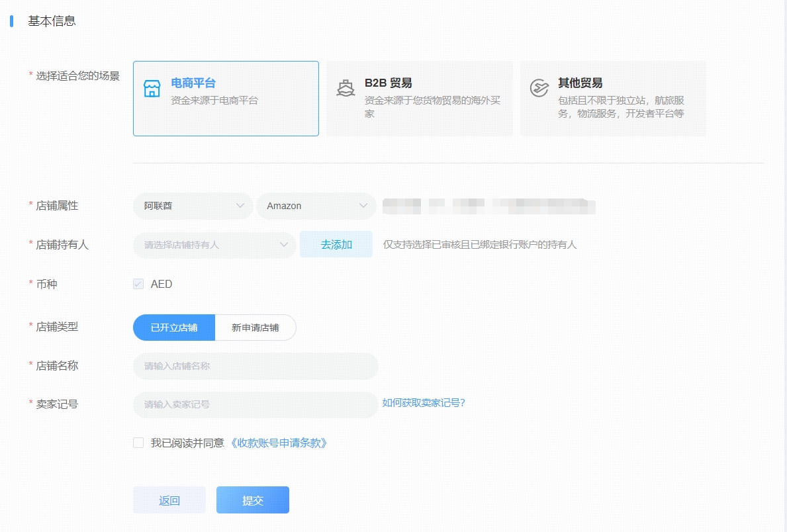The height and width of the screenshot is (532, 787).
Task: Select the 其他贸易 scenario card
Action: 612,98
